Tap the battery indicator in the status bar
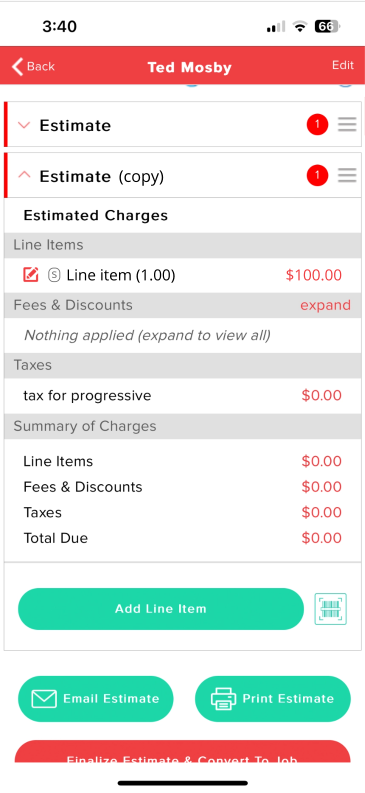The image size is (365, 793). click(x=328, y=26)
